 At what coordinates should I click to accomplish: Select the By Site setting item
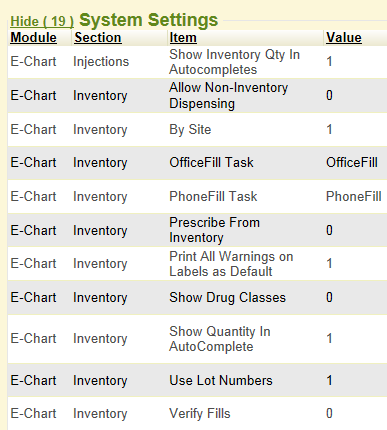190,129
